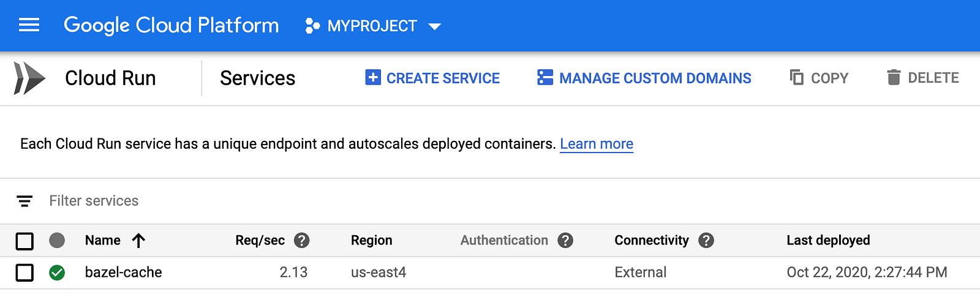
Task: Toggle sort arrow next to Name
Action: 138,240
